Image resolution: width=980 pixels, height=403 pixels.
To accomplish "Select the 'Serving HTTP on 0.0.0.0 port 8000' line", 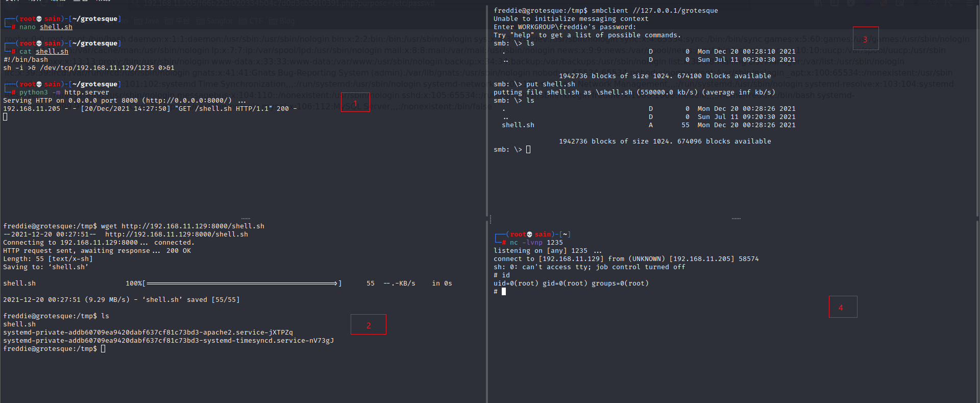I will coord(125,101).
